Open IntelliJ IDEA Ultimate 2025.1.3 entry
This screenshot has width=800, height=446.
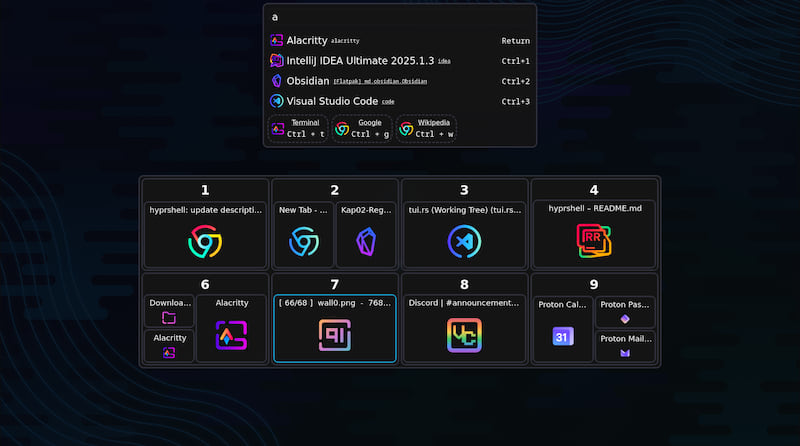coord(399,61)
